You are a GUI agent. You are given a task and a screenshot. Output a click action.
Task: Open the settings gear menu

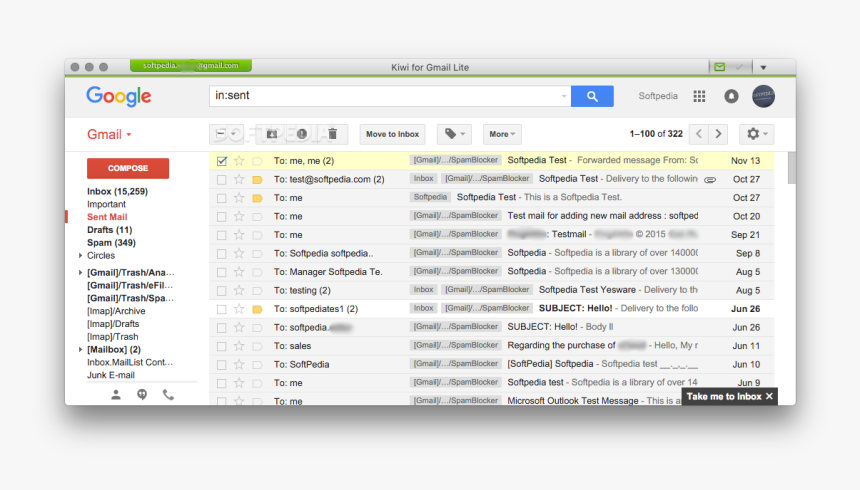click(757, 134)
